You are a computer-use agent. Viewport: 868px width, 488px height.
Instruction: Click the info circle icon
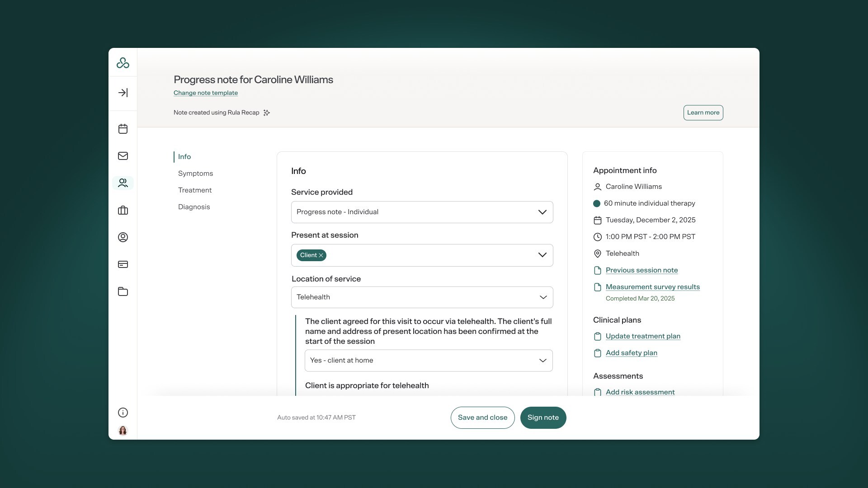(123, 413)
